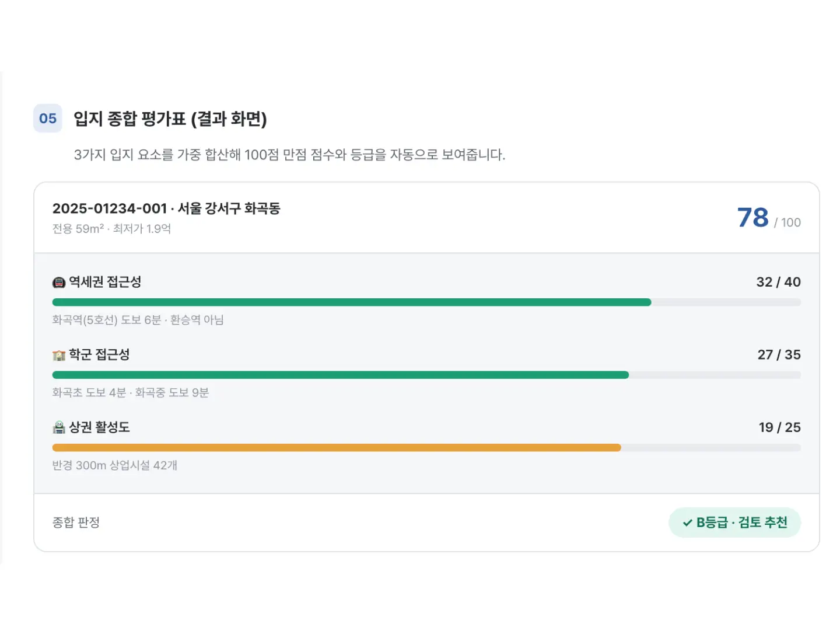Click the checkmark icon in B등급 badge

[x=687, y=522]
